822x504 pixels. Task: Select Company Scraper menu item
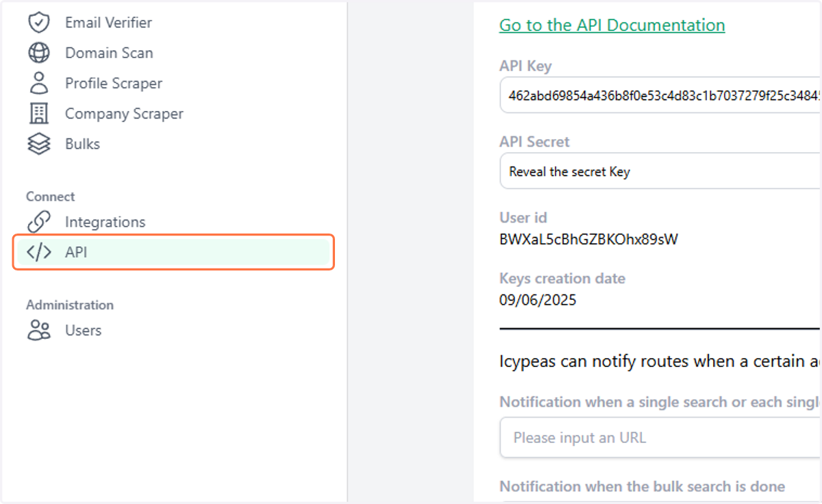(124, 114)
